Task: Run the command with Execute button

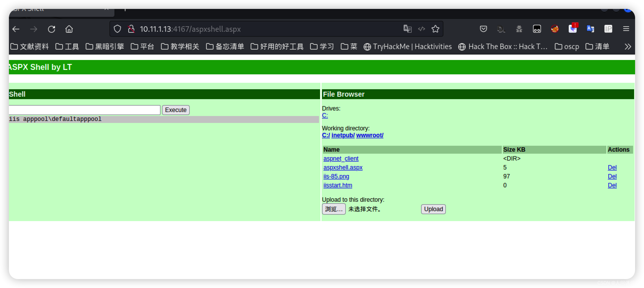Action: [x=176, y=110]
